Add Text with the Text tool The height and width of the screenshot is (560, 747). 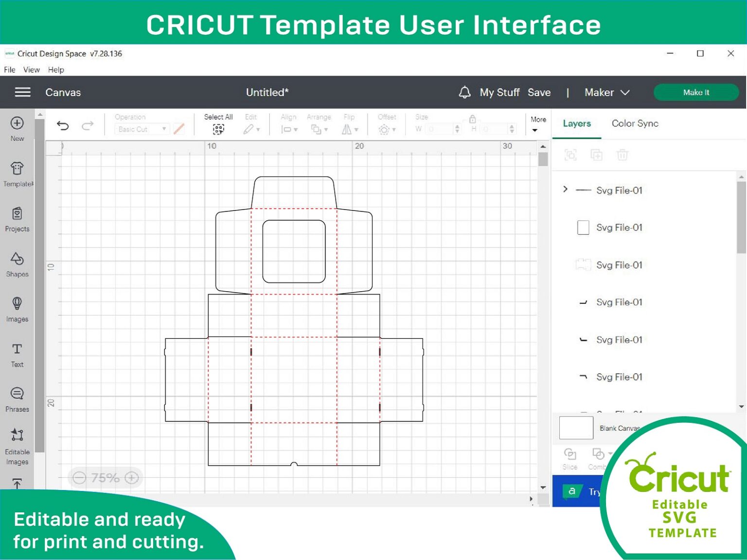(17, 355)
